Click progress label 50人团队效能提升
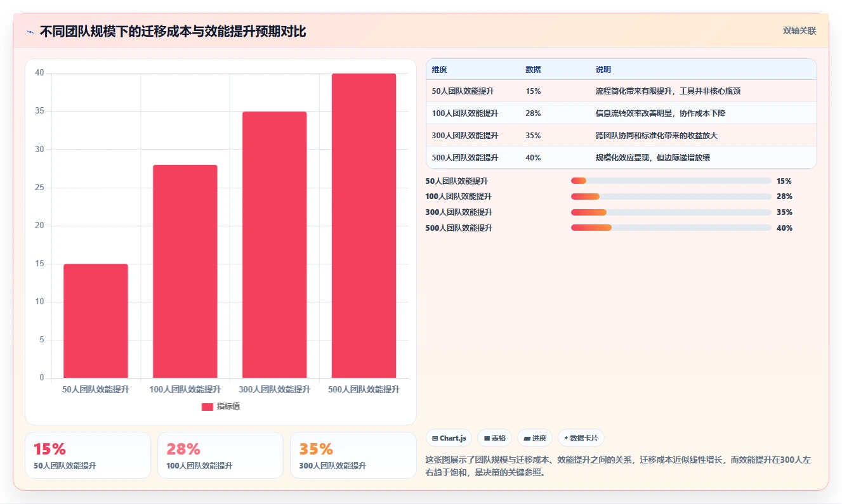Viewport: 842px width, 504px height. [457, 181]
